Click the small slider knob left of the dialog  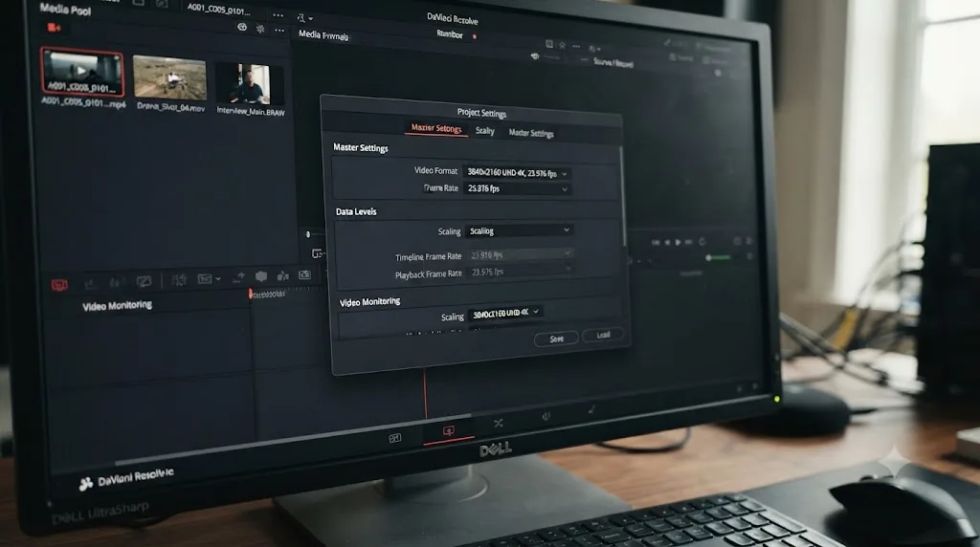tap(307, 234)
